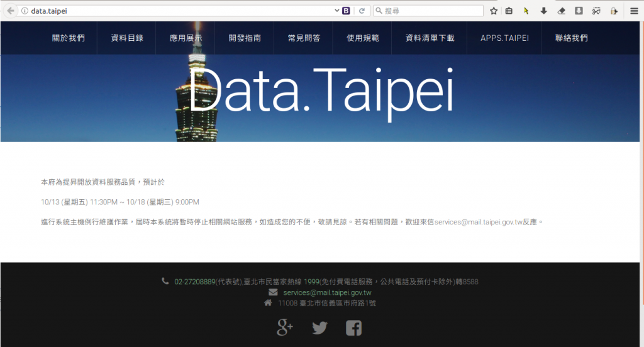The height and width of the screenshot is (347, 644).
Task: Open 常見問答 menu item
Action: click(304, 38)
